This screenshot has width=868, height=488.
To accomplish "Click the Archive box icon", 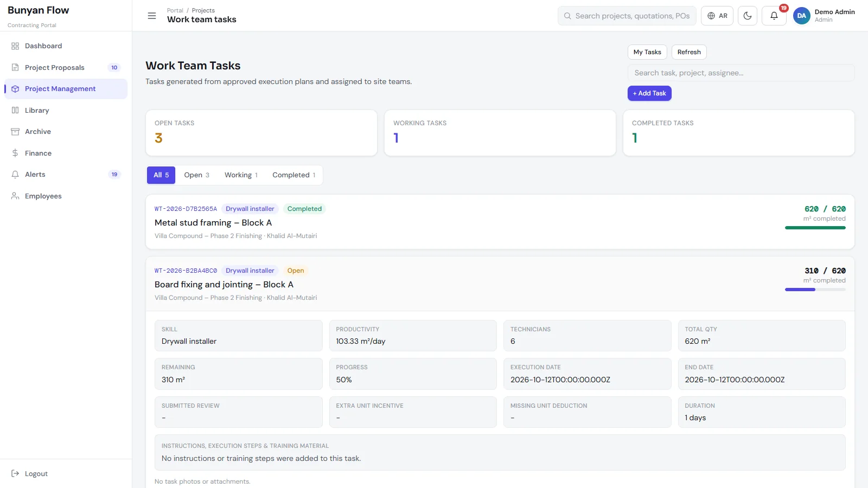I will click(15, 132).
